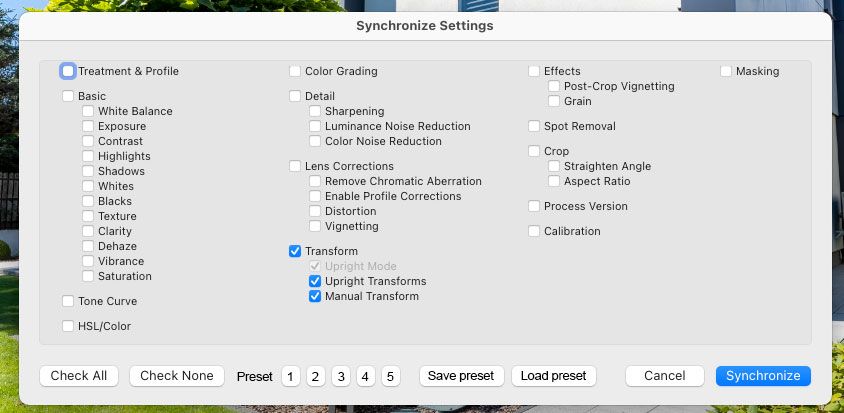Image resolution: width=844 pixels, height=413 pixels.
Task: Uncheck the Transform checkbox
Action: pyautogui.click(x=295, y=251)
